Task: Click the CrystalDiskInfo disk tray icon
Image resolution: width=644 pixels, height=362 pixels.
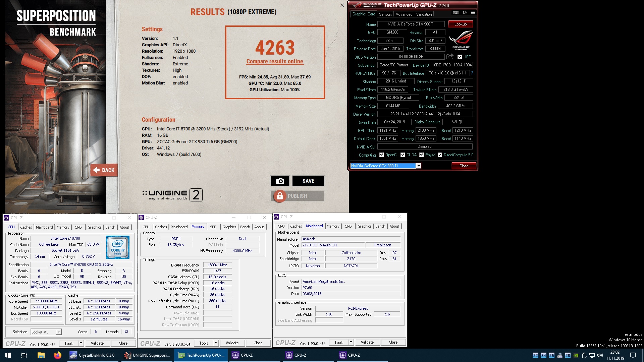Action: [x=560, y=355]
